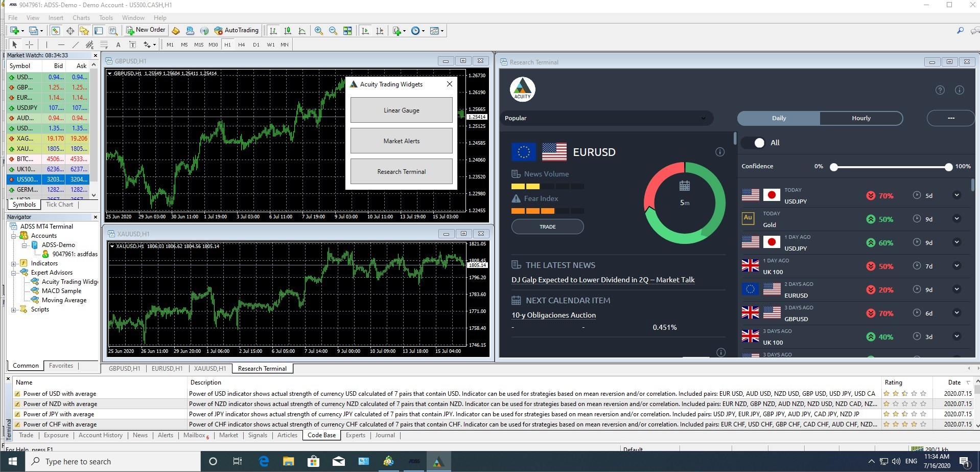This screenshot has width=980, height=472.
Task: Click the Type here to search box
Action: tap(114, 461)
